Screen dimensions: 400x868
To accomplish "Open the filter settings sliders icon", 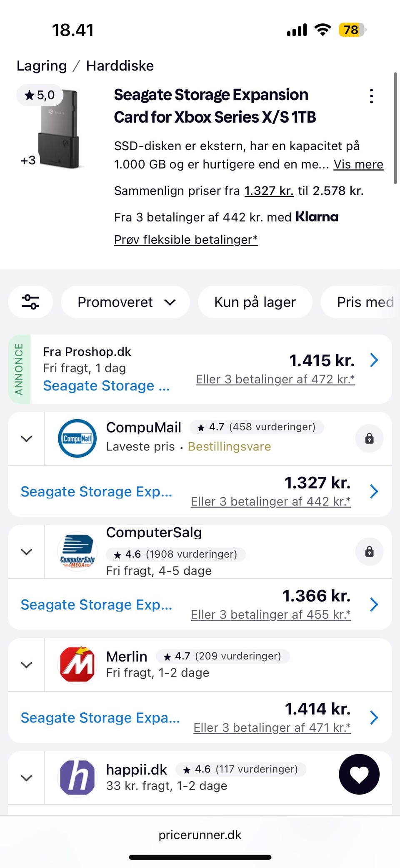I will point(30,302).
